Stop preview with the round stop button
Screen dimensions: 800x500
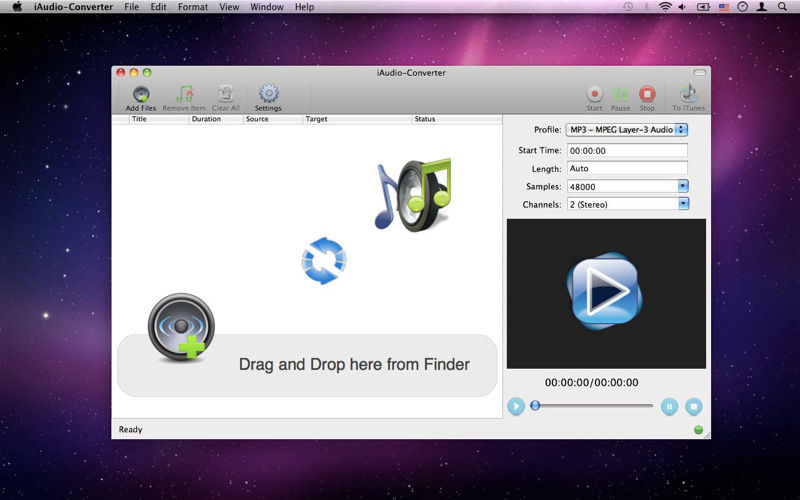point(693,406)
